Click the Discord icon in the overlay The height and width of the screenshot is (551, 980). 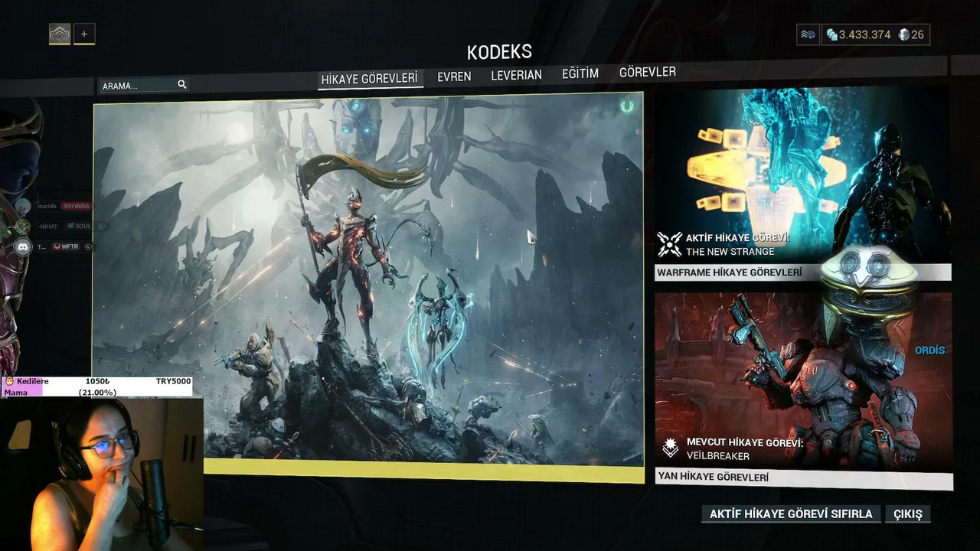point(22,247)
